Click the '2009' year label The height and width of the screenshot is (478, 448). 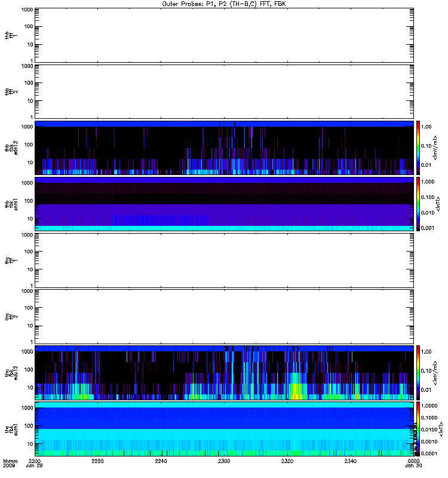8,465
